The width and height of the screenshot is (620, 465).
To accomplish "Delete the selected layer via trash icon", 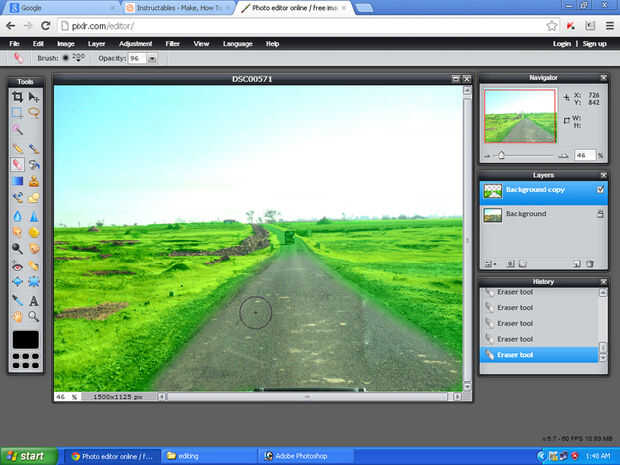I will coord(590,264).
